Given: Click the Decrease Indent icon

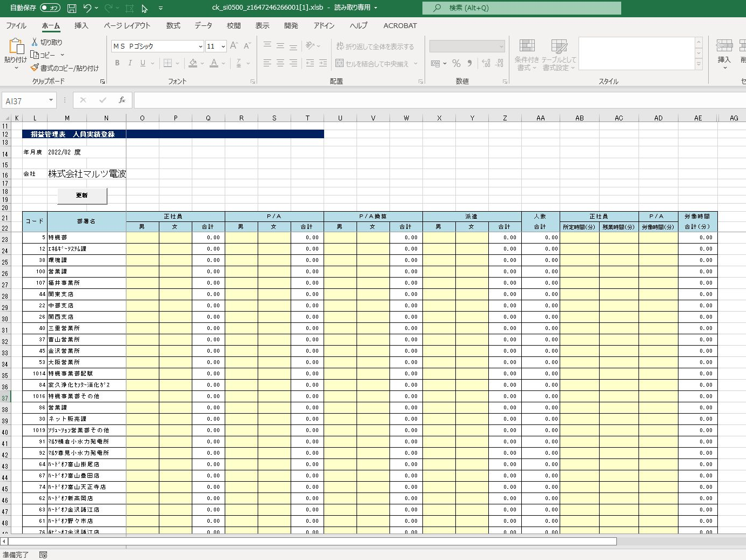Looking at the screenshot, I should [x=310, y=63].
